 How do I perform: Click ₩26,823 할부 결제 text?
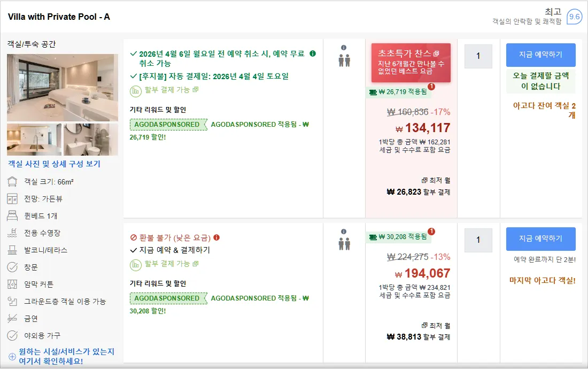(419, 192)
